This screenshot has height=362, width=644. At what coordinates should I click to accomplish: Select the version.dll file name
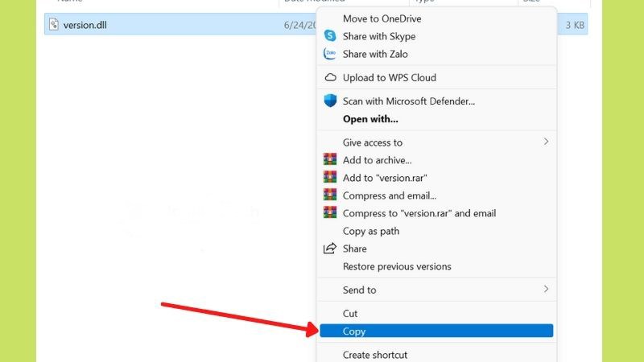coord(85,25)
